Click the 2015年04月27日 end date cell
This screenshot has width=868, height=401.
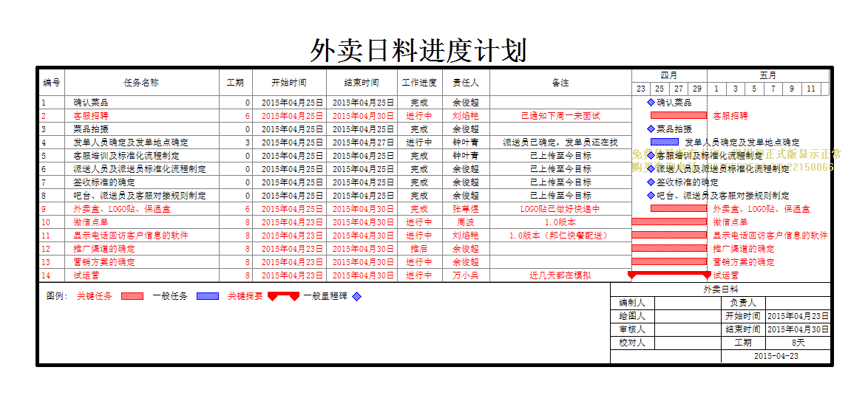pyautogui.click(x=362, y=142)
